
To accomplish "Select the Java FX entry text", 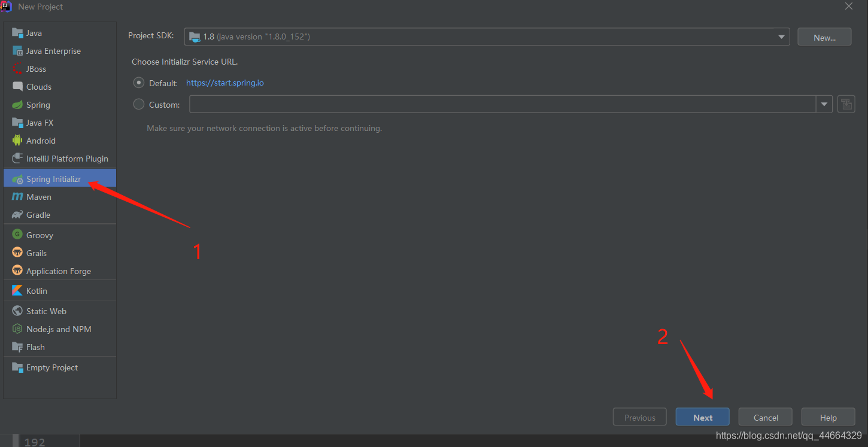I will (x=40, y=123).
